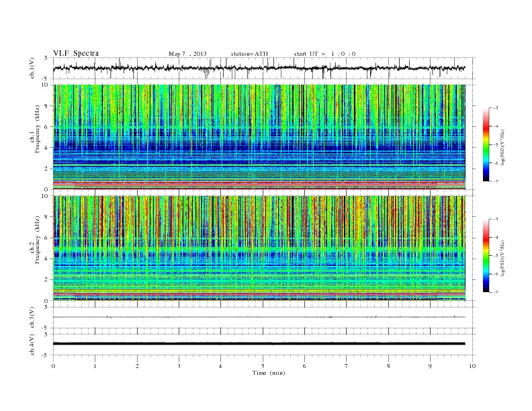Screen dimensions: 532x411
Task: Click the thick black ch.4 voltage trace
Action: pos(259,344)
